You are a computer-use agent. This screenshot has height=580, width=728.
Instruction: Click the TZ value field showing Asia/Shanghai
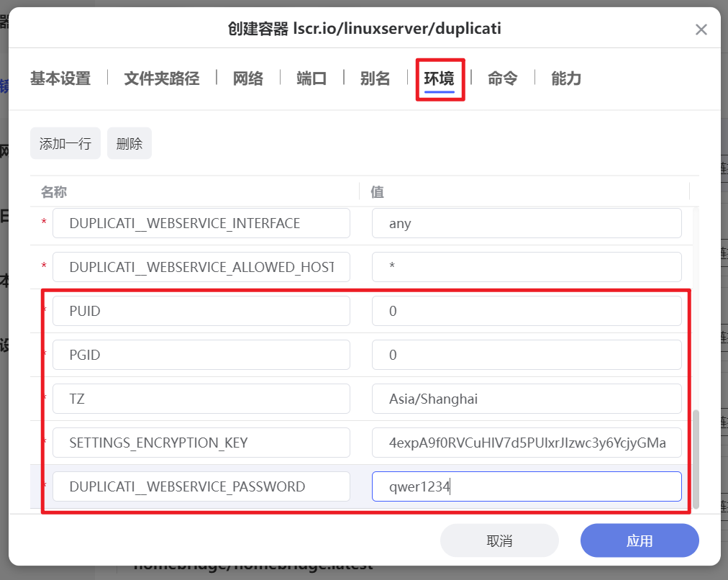pos(526,399)
